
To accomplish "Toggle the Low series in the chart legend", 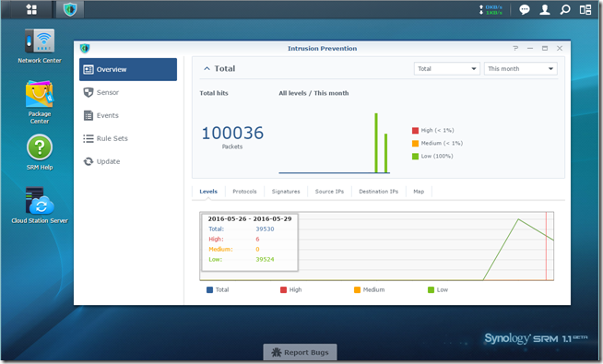I will click(x=438, y=289).
